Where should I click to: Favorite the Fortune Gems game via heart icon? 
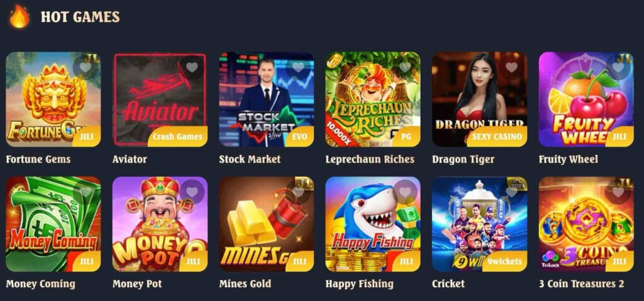point(85,67)
